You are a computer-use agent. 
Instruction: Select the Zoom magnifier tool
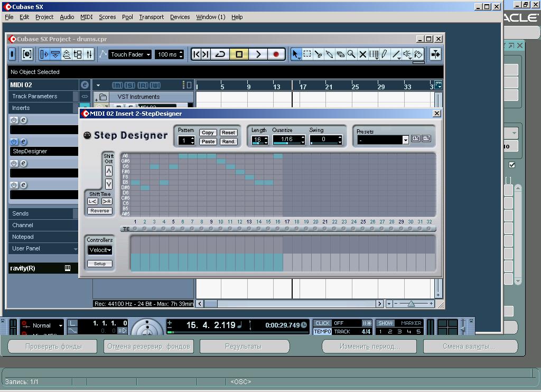351,54
